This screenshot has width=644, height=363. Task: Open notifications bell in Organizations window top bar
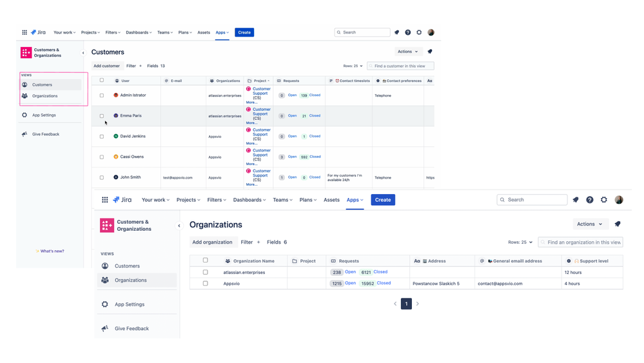click(576, 200)
